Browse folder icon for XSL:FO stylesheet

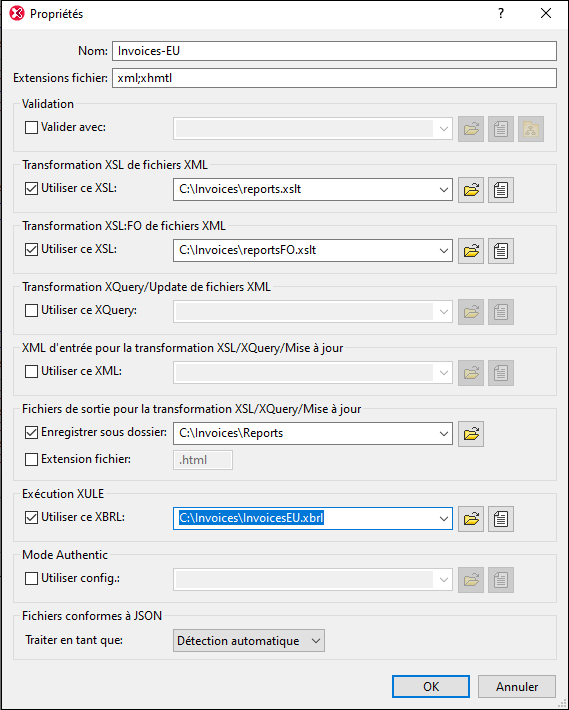[x=471, y=251]
